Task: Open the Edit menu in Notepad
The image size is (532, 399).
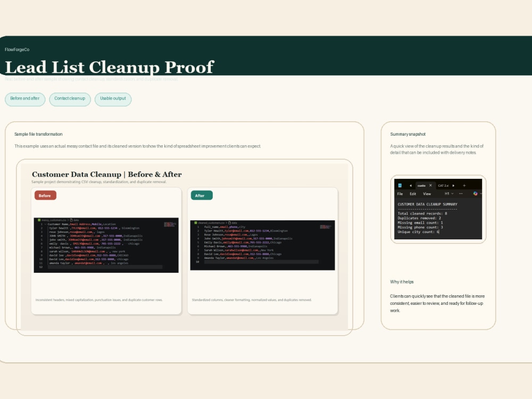Action: coord(413,194)
